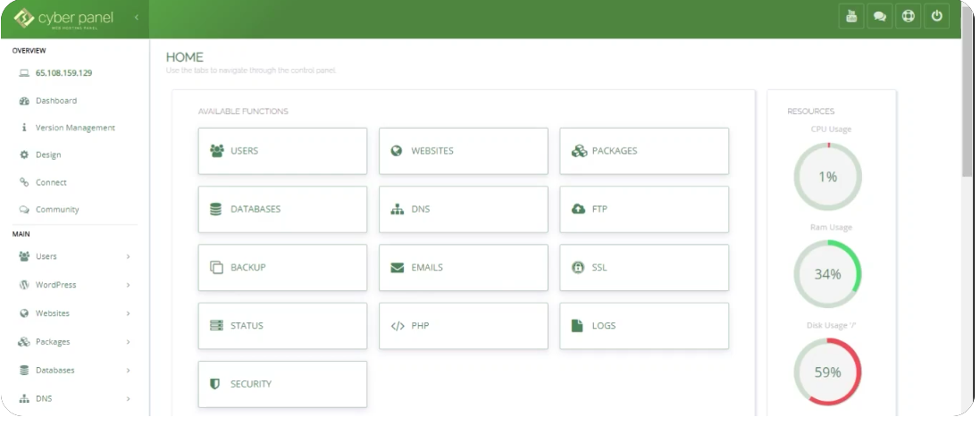The height and width of the screenshot is (434, 980).
Task: Open the STATUS function tile
Action: point(282,326)
